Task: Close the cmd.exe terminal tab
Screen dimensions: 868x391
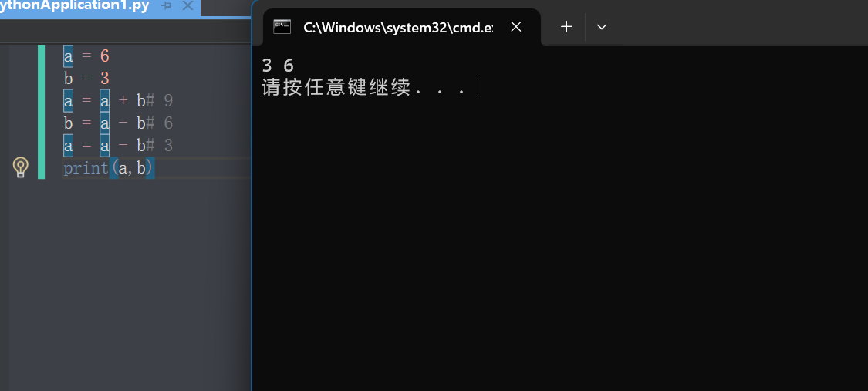Action: tap(516, 26)
